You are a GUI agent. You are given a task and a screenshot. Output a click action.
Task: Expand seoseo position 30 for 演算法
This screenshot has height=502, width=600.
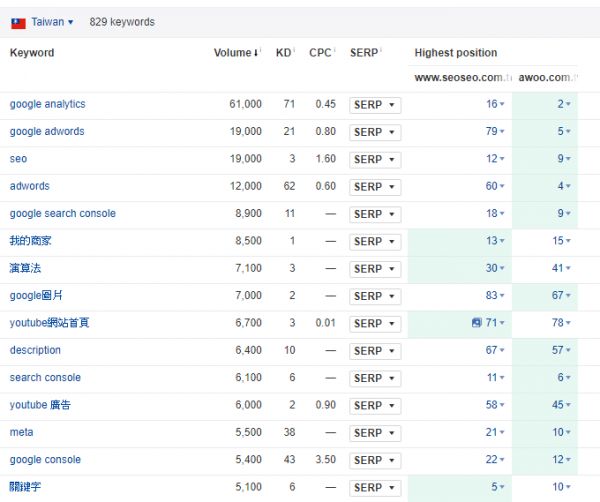tap(495, 268)
